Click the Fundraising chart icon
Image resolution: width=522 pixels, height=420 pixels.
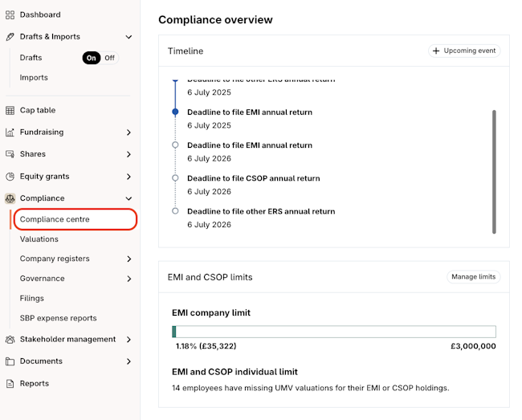pyautogui.click(x=10, y=132)
